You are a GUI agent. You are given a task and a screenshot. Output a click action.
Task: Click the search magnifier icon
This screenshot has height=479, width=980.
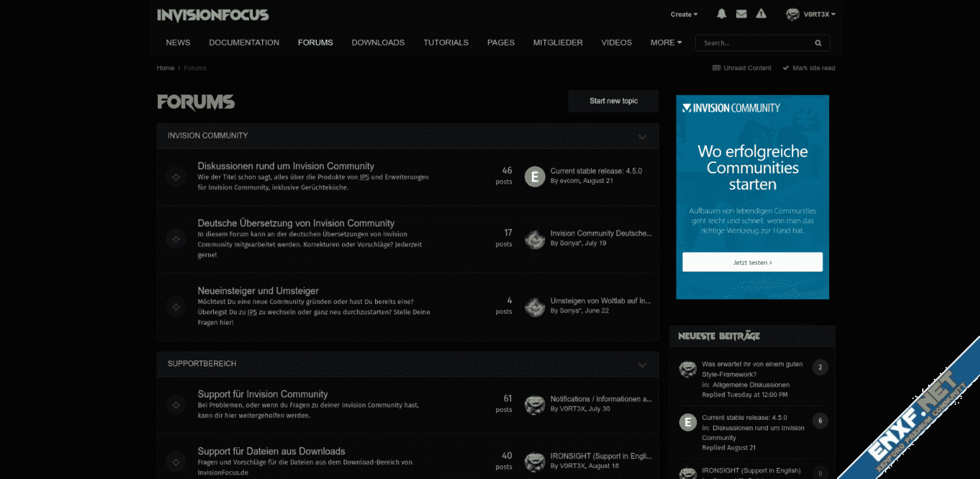coord(818,43)
